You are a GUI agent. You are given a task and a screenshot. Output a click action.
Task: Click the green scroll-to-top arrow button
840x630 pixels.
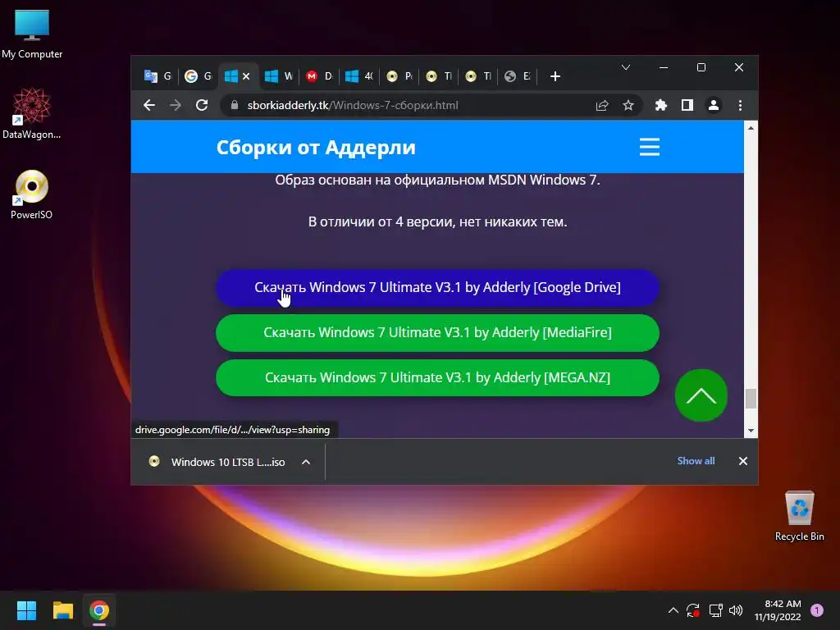(x=701, y=396)
